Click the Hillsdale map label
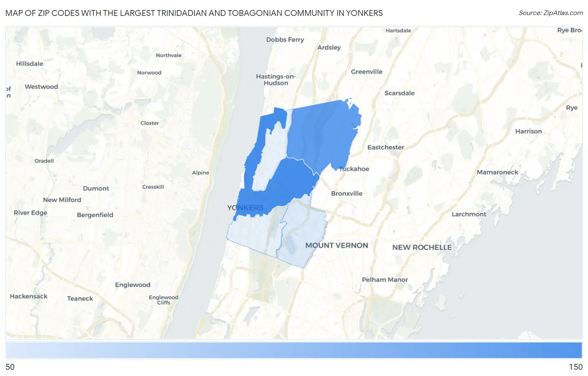The image size is (588, 376). (x=30, y=64)
